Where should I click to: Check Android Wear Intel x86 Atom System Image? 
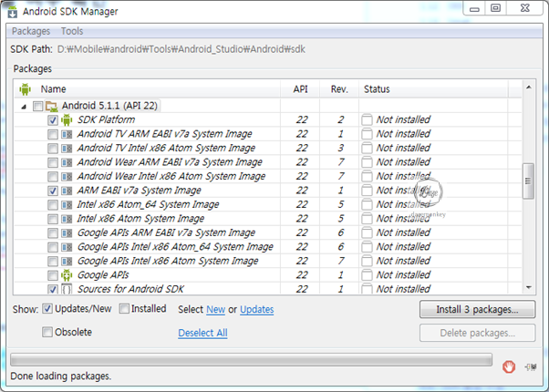coord(53,177)
